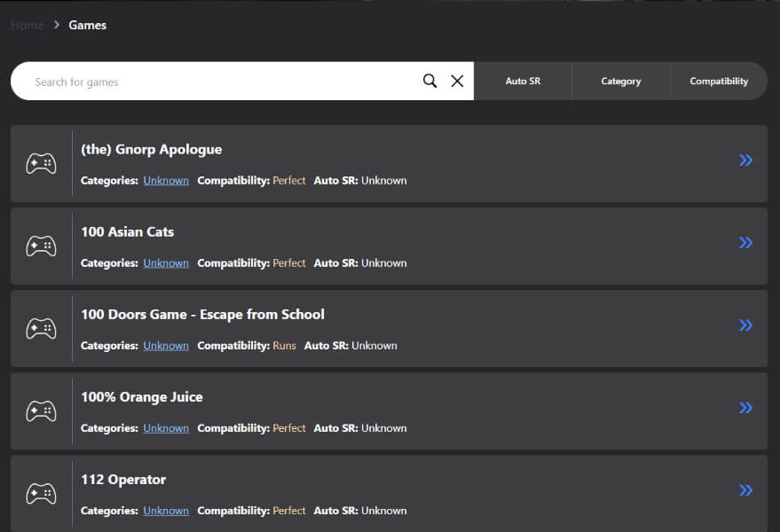Select the (the) Gnorp Apologue title
Screen dimensions: 780x532
click(x=151, y=150)
